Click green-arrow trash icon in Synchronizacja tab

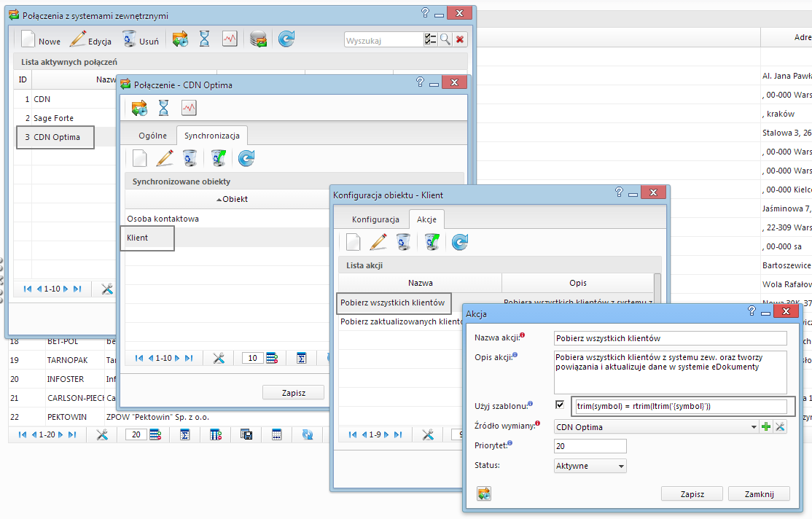(219, 158)
